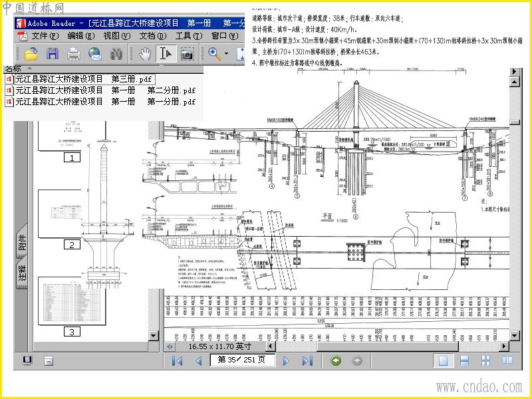Screen dimensions: 532x399
Task: Go to the first page
Action: point(177,360)
